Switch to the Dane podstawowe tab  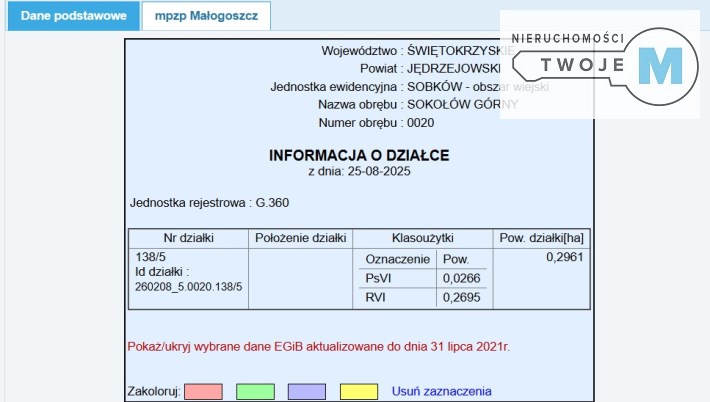tap(73, 16)
